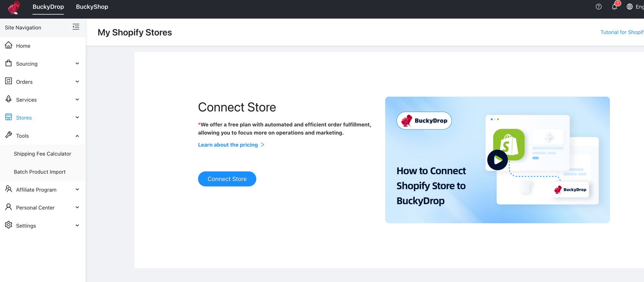Open the help question mark icon

[x=599, y=7]
